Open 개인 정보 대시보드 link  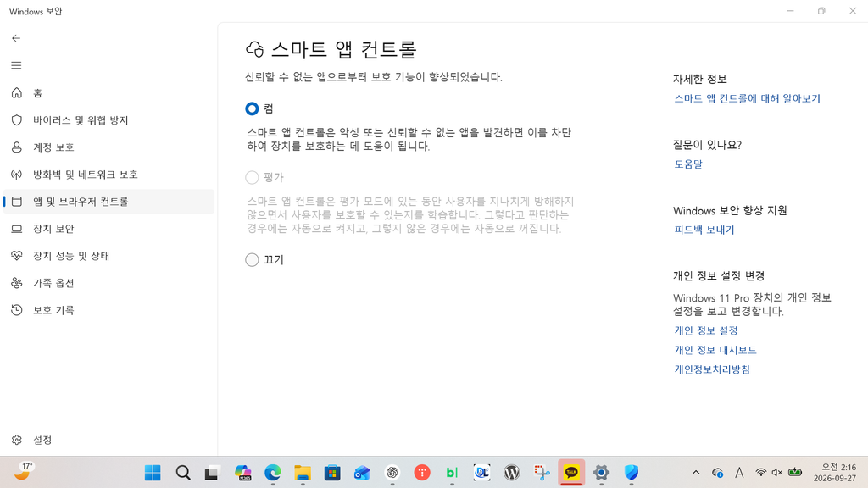[715, 350]
